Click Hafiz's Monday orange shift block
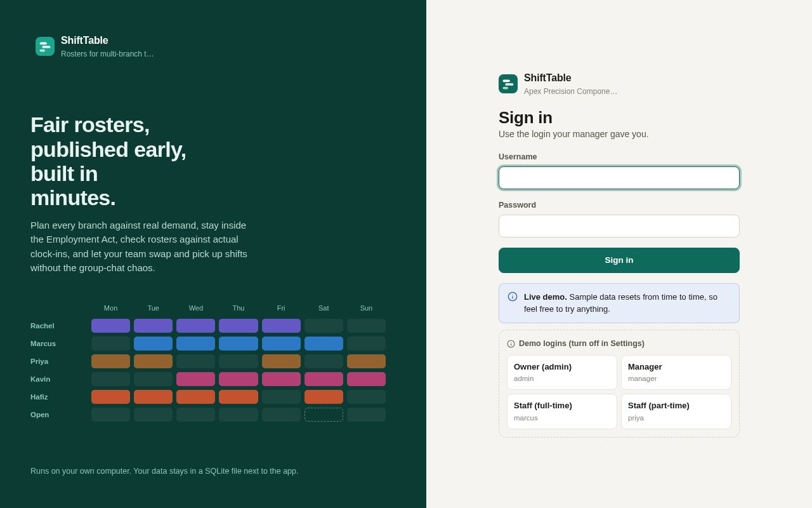This screenshot has width=812, height=508. (x=111, y=397)
